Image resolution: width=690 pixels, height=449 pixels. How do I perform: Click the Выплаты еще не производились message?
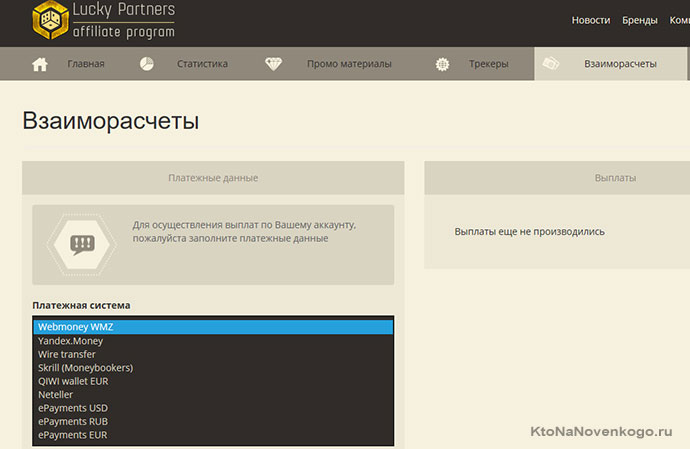click(x=529, y=232)
